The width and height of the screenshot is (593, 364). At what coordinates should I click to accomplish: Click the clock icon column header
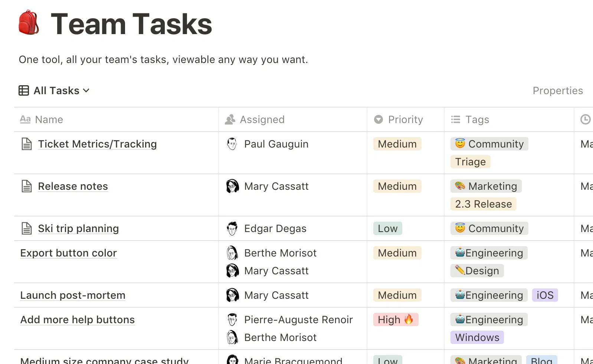(585, 119)
